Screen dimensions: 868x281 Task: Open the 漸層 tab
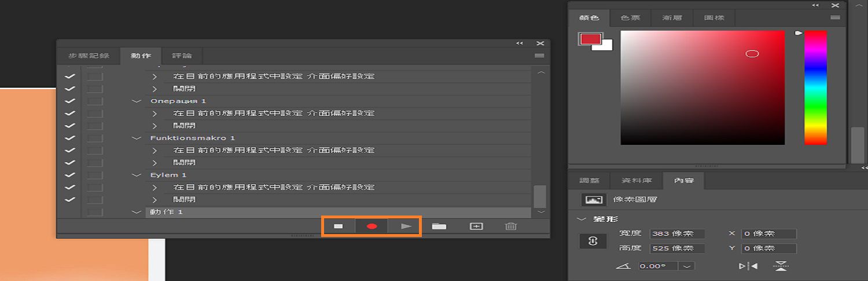(x=672, y=18)
